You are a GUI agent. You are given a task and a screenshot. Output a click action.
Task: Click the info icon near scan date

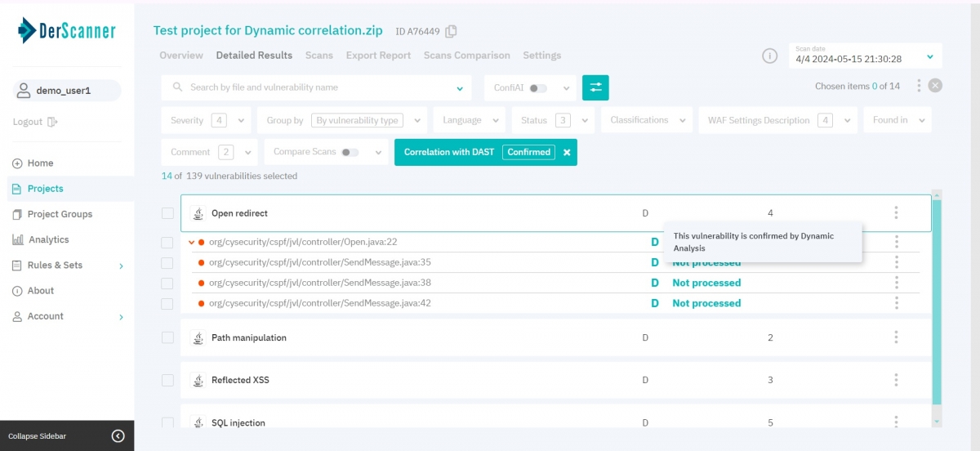tap(769, 56)
